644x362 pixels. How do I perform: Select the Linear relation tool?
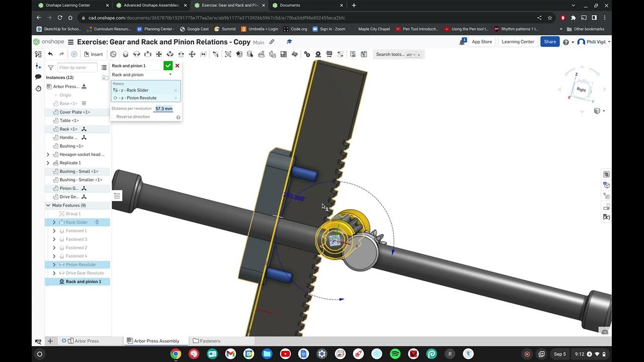[340, 54]
